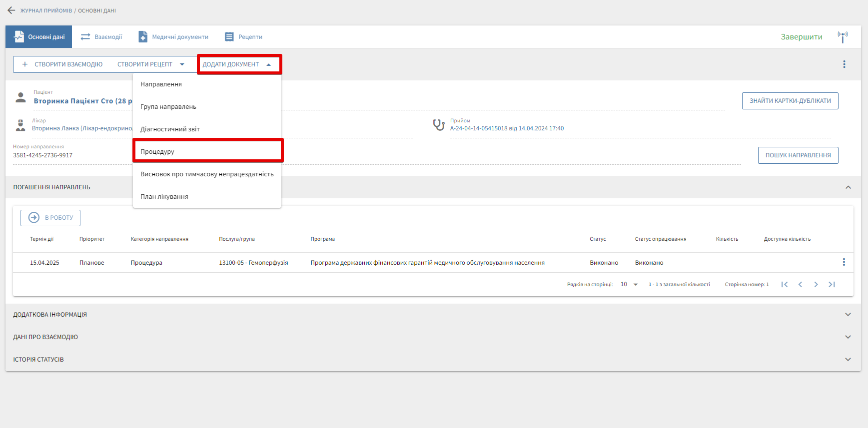Click the Знайти картки-дублікати button
This screenshot has width=868, height=428.
point(790,101)
